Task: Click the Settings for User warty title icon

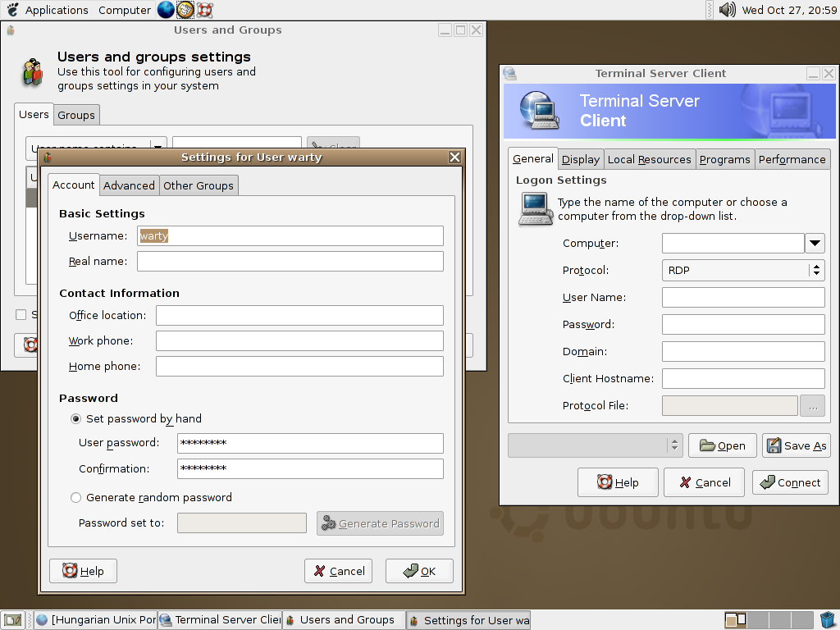Action: tap(48, 157)
